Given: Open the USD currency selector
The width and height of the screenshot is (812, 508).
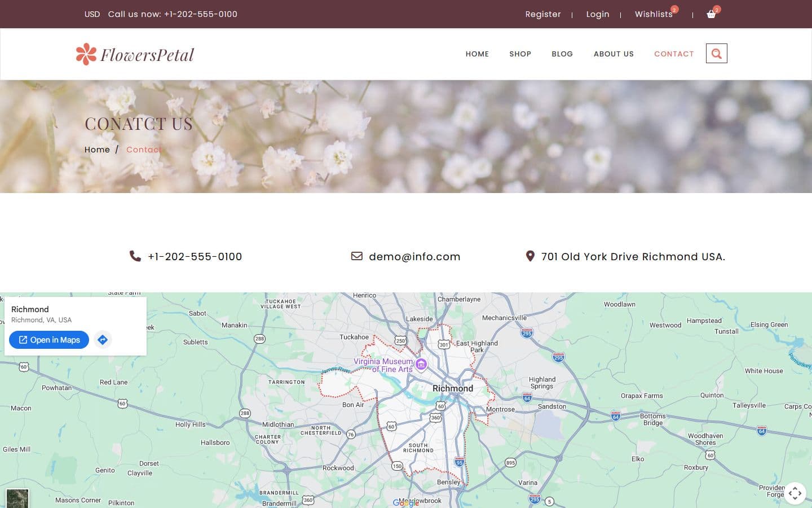Looking at the screenshot, I should [92, 14].
